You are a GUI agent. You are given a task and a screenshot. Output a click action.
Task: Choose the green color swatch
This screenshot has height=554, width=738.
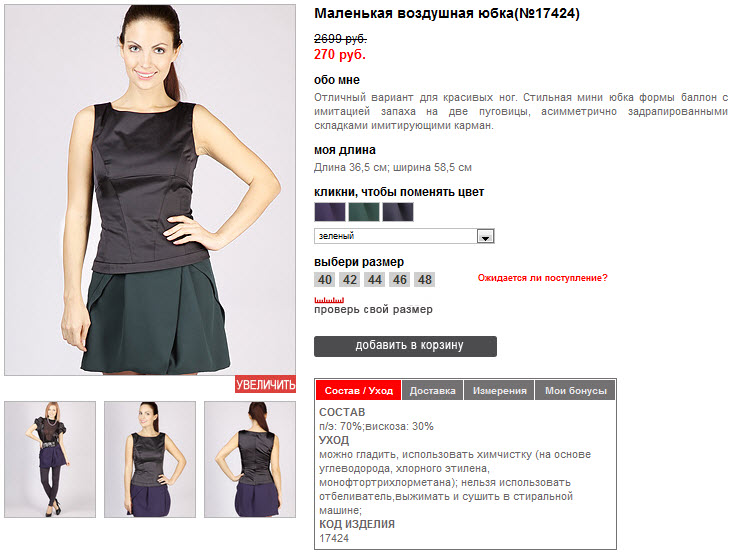(364, 212)
